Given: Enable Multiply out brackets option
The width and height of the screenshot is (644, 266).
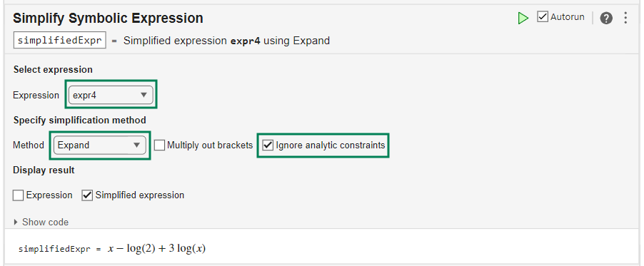Looking at the screenshot, I should tap(160, 145).
